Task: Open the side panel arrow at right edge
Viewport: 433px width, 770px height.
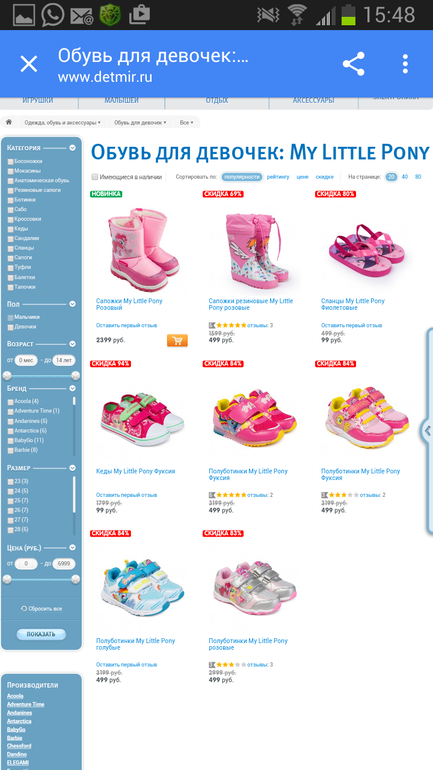Action: coord(427,431)
